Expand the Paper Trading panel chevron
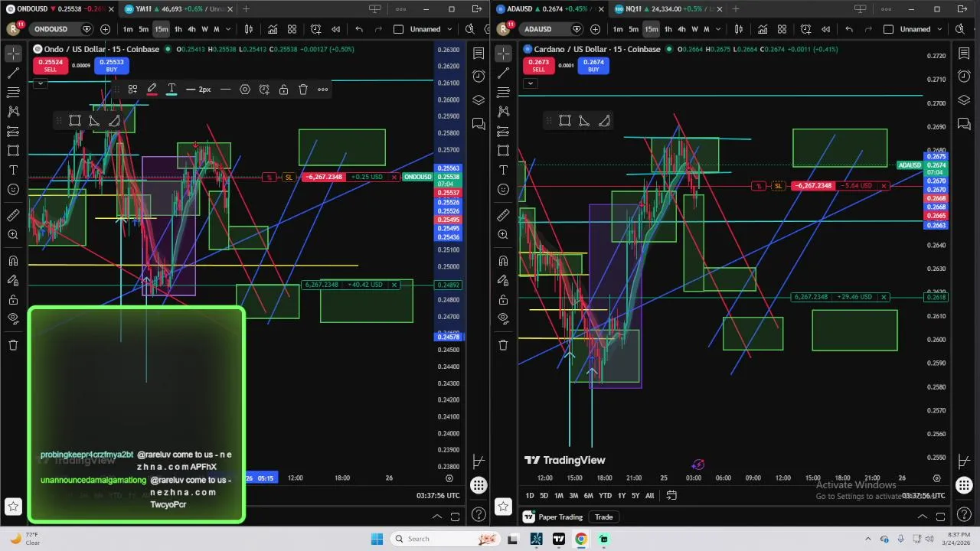The width and height of the screenshot is (980, 551). pos(922,517)
